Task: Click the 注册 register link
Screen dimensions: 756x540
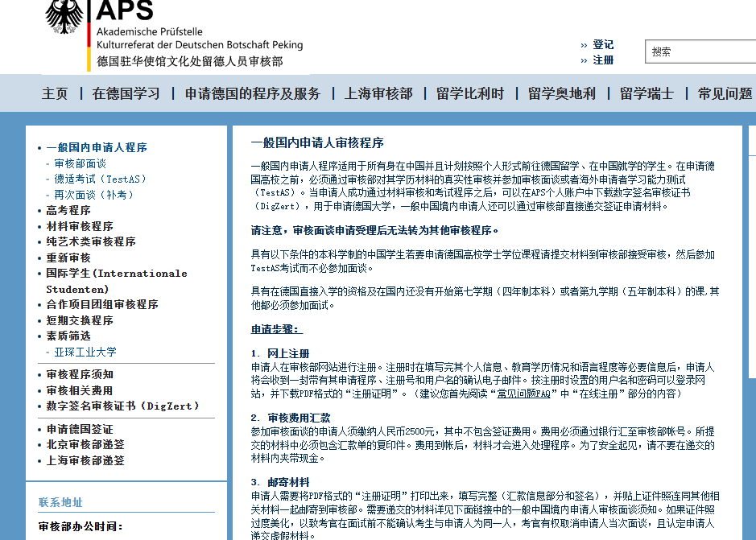Action: coord(603,60)
